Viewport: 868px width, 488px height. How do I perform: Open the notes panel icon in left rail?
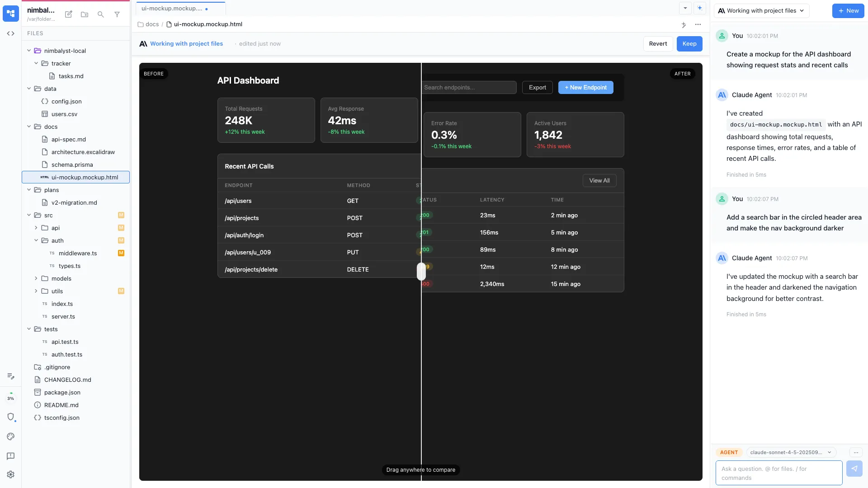click(11, 375)
